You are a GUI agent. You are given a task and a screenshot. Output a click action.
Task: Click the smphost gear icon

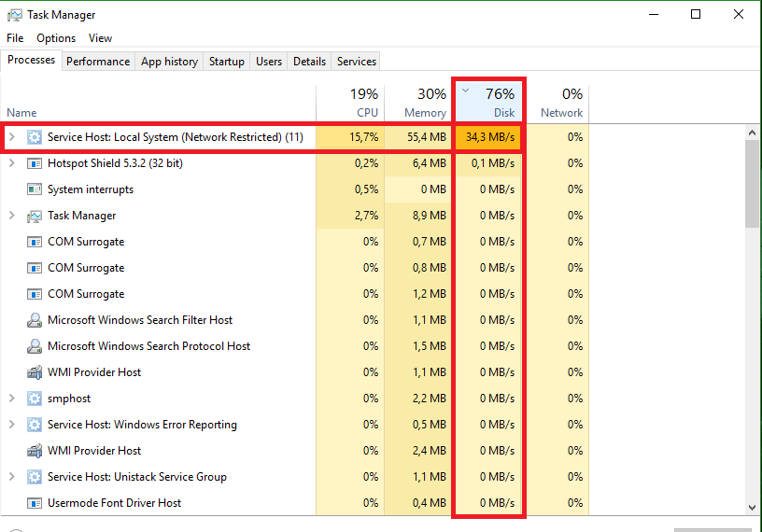[x=35, y=399]
